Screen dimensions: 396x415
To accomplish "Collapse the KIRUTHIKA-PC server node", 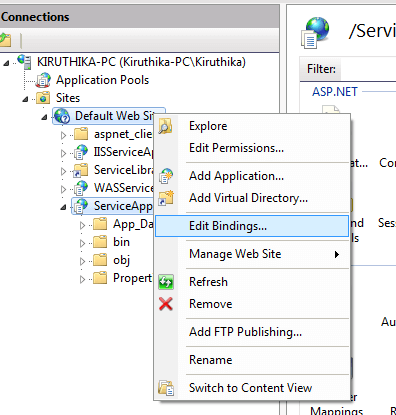I will point(6,63).
